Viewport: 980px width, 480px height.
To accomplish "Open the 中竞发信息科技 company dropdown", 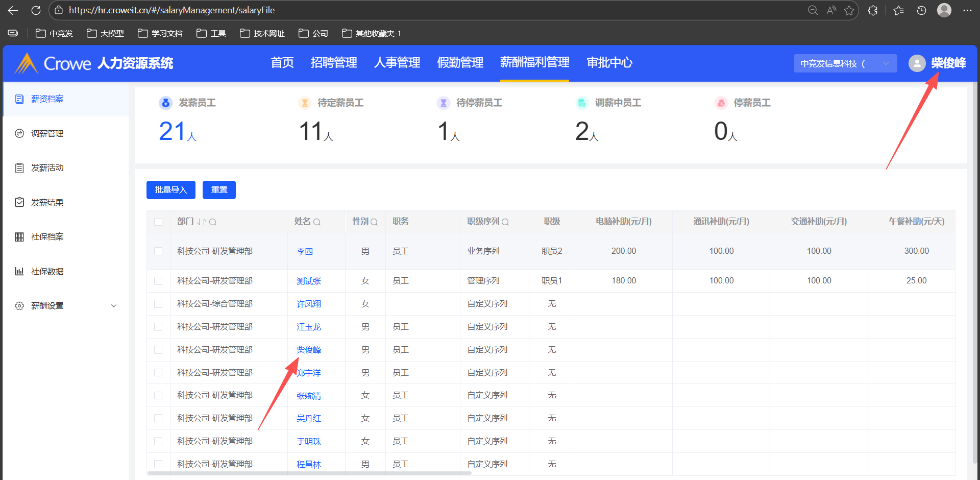I will point(845,63).
